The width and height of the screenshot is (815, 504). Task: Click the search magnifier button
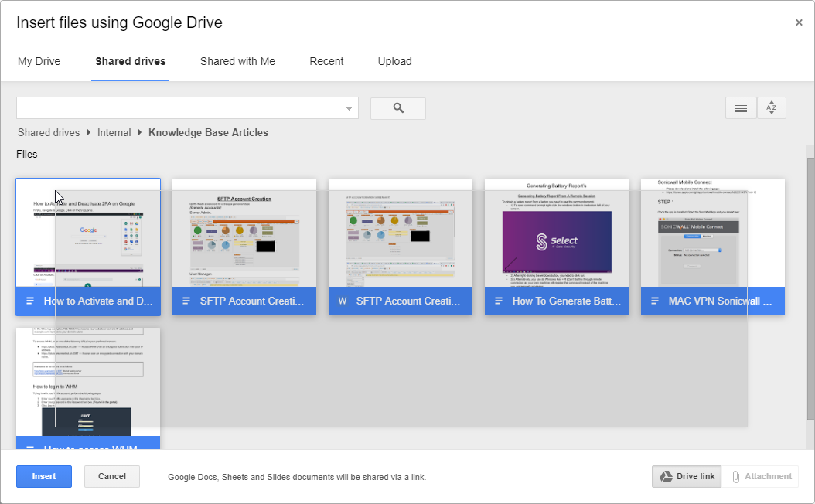[x=398, y=108]
